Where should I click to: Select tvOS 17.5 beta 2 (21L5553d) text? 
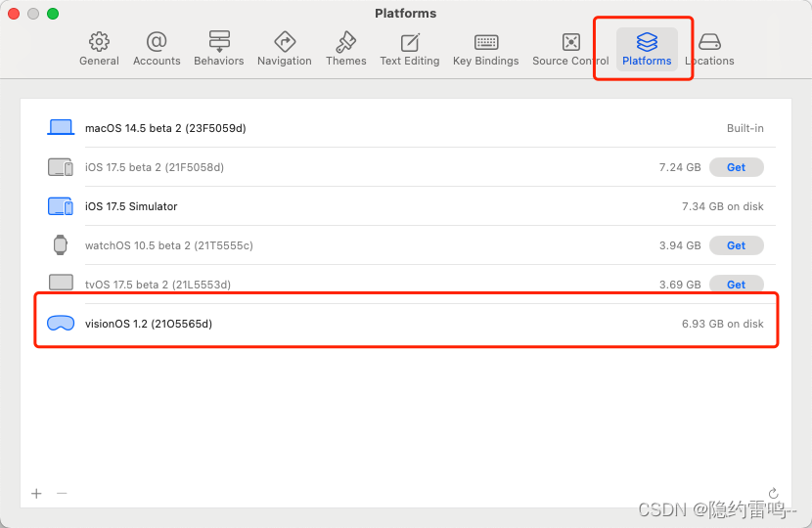[x=158, y=285]
